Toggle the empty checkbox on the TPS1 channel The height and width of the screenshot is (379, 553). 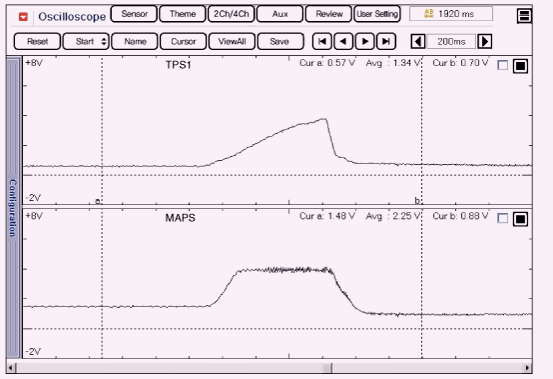click(503, 65)
